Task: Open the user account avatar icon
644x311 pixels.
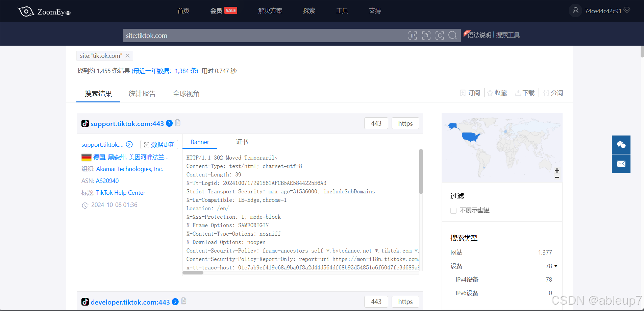Action: [575, 10]
